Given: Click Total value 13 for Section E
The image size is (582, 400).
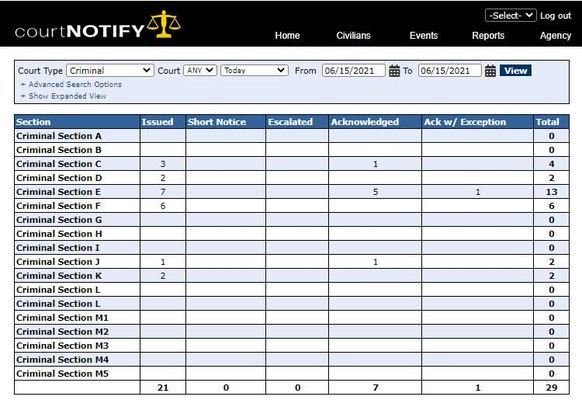Looking at the screenshot, I should pyautogui.click(x=552, y=192).
